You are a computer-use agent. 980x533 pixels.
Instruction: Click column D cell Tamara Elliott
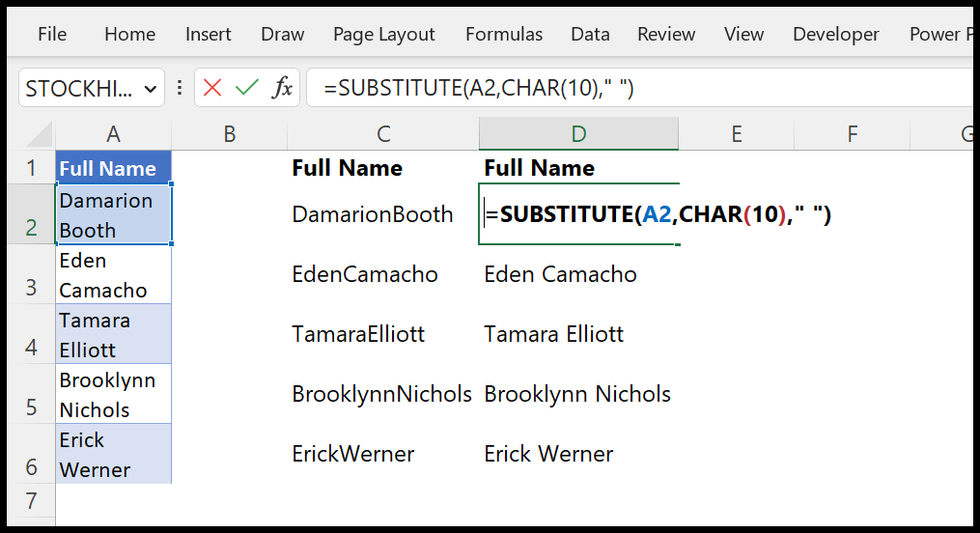578,334
